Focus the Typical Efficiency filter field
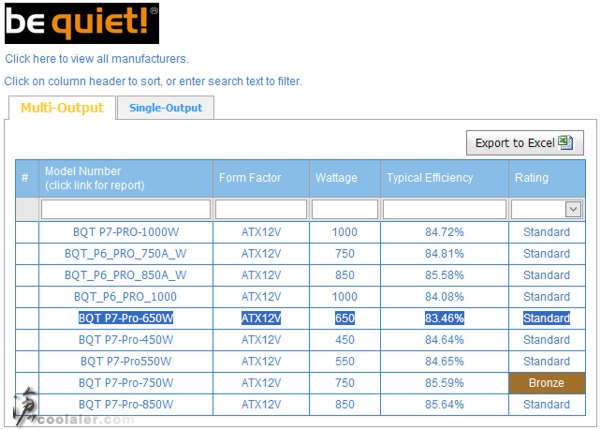The image size is (600, 430). 444,209
